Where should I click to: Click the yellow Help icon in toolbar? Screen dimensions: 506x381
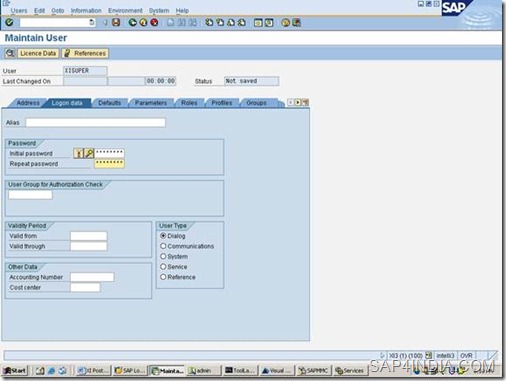click(285, 22)
